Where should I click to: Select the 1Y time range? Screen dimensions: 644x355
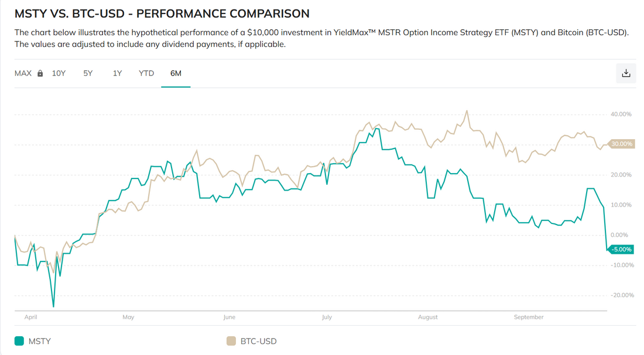tap(117, 73)
